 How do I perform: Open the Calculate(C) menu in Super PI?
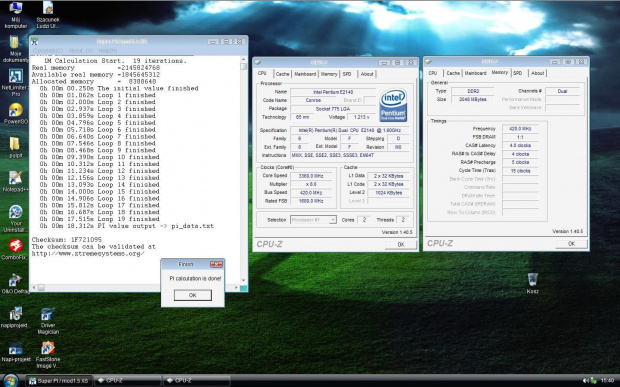pyautogui.click(x=47, y=51)
